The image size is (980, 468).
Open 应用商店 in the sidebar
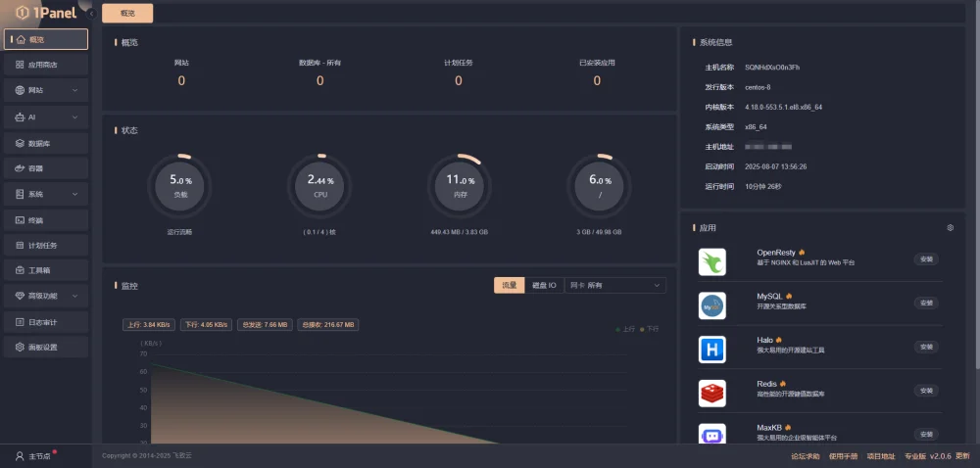pos(45,65)
